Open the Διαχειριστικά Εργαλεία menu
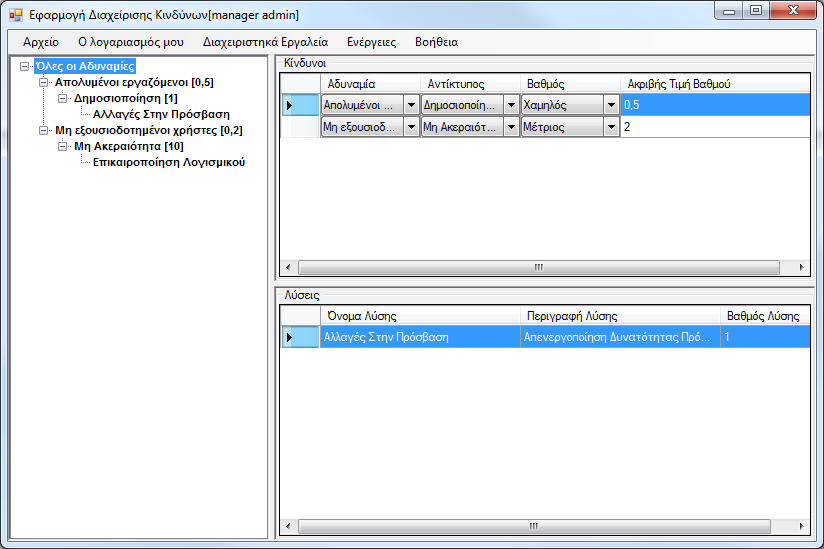 coord(265,42)
